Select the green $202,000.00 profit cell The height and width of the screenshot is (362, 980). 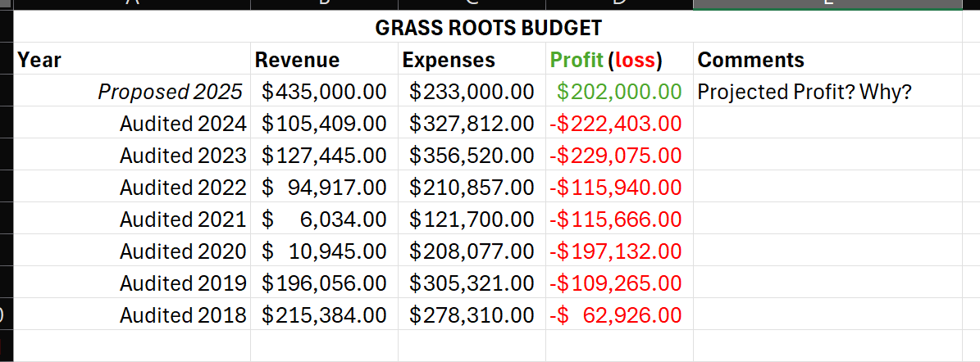[x=618, y=92]
